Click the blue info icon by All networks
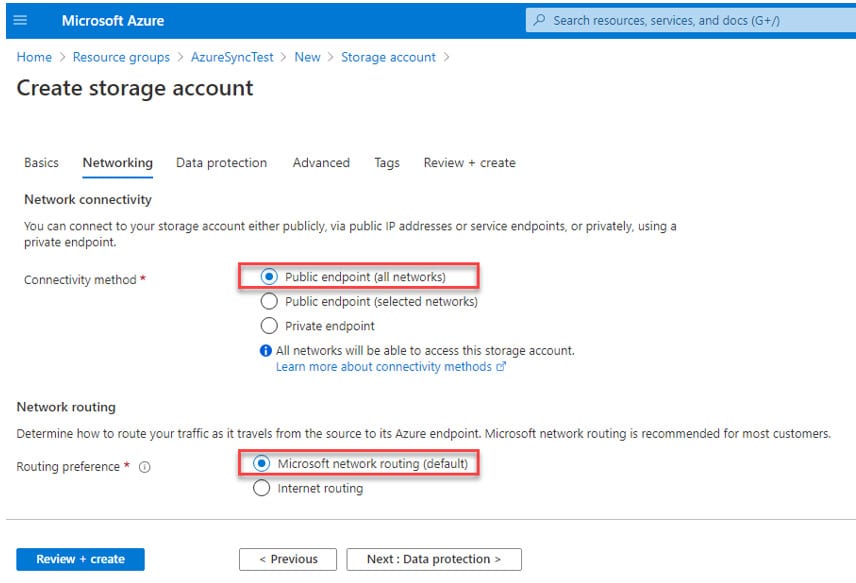The width and height of the screenshot is (856, 583). point(266,350)
